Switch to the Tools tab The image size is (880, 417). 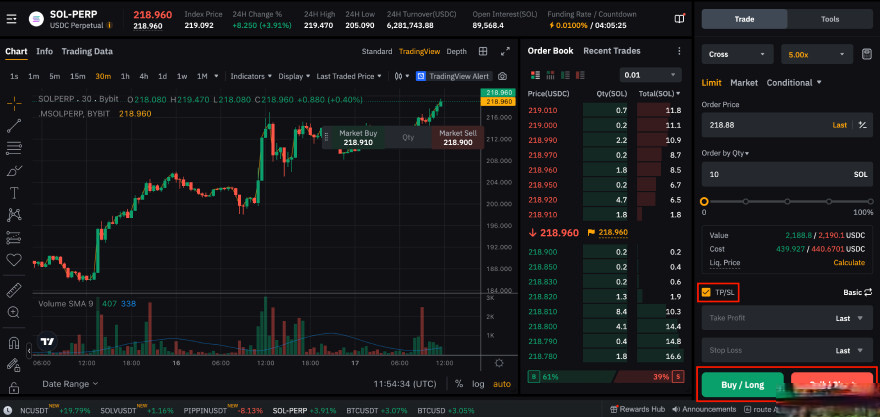click(830, 19)
